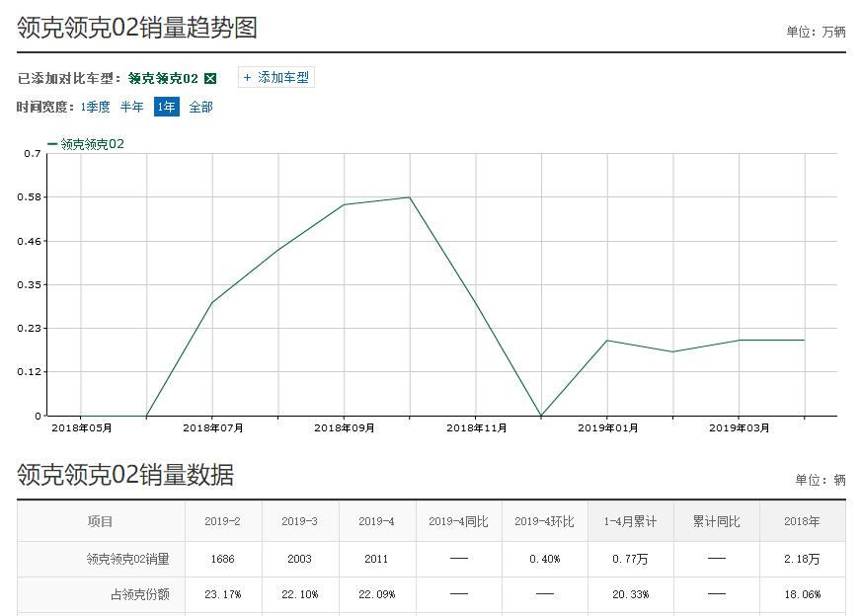Image resolution: width=862 pixels, height=616 pixels.
Task: Remove 领克领克02 via the X icon
Action: click(208, 78)
